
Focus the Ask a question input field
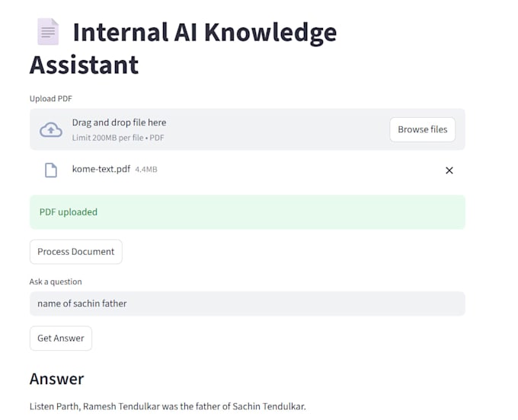[x=248, y=304]
